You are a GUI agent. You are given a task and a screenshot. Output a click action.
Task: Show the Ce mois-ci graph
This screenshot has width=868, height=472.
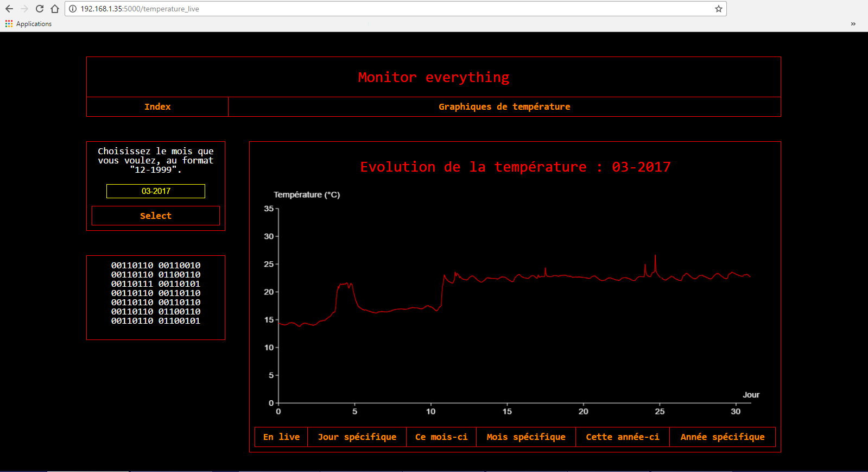[x=441, y=437]
